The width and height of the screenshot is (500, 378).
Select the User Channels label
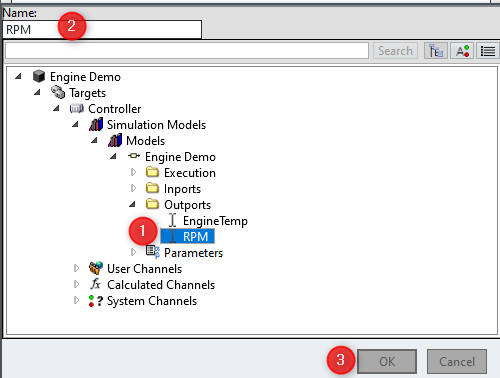[x=145, y=269]
